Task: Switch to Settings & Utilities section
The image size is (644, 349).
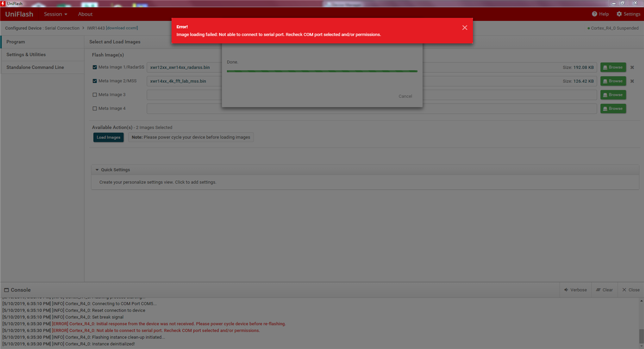Action: click(26, 54)
